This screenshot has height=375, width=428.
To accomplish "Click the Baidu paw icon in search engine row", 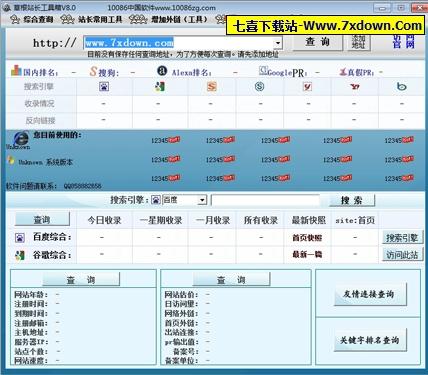I will (104, 87).
